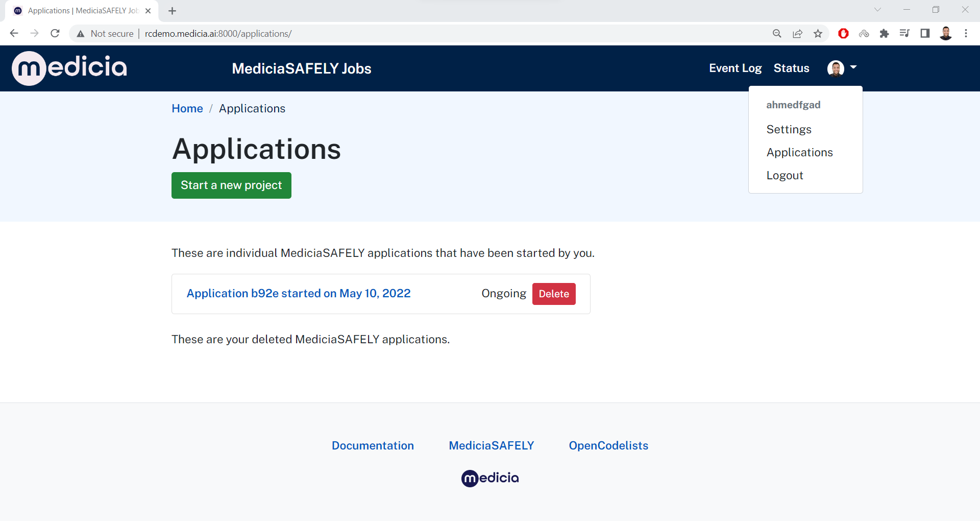Open a new browser tab
980x521 pixels.
pyautogui.click(x=172, y=11)
